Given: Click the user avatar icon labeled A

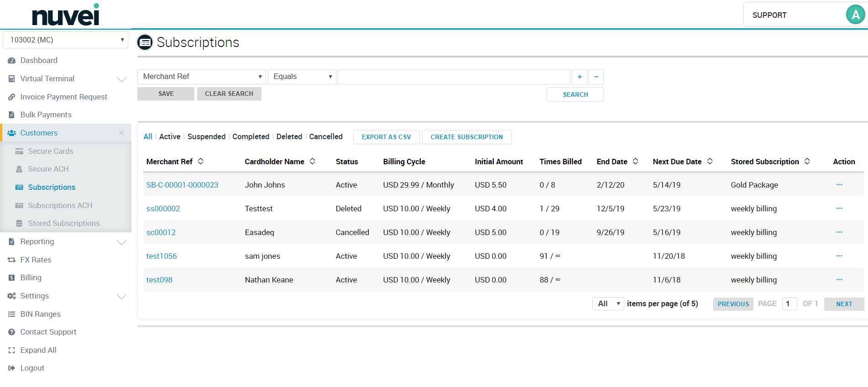Looking at the screenshot, I should (855, 15).
